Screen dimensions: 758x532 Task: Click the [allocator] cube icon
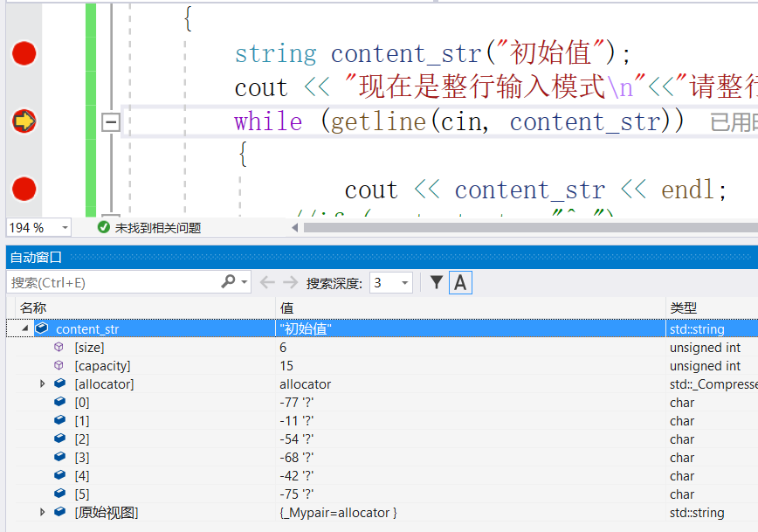click(59, 383)
